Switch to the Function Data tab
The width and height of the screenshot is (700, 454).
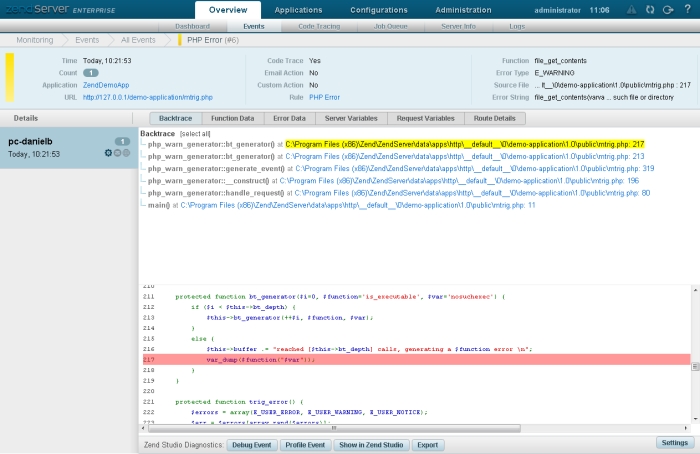click(x=232, y=118)
